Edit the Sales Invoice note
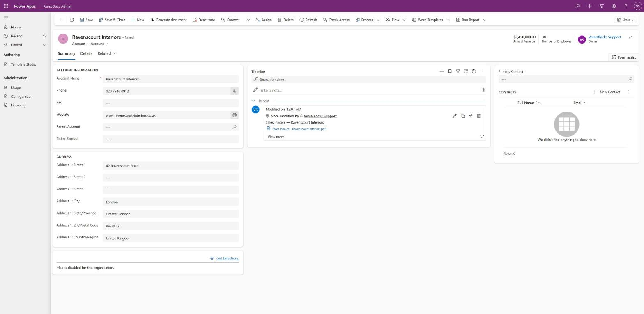This screenshot has width=644, height=314. (455, 116)
